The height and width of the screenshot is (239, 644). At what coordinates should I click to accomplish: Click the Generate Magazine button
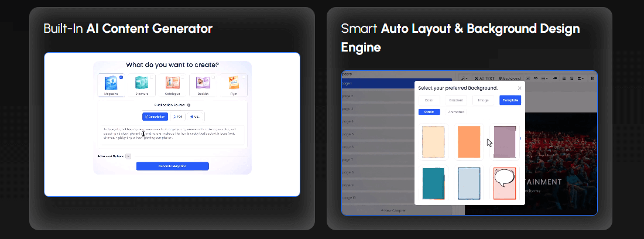pos(173,166)
